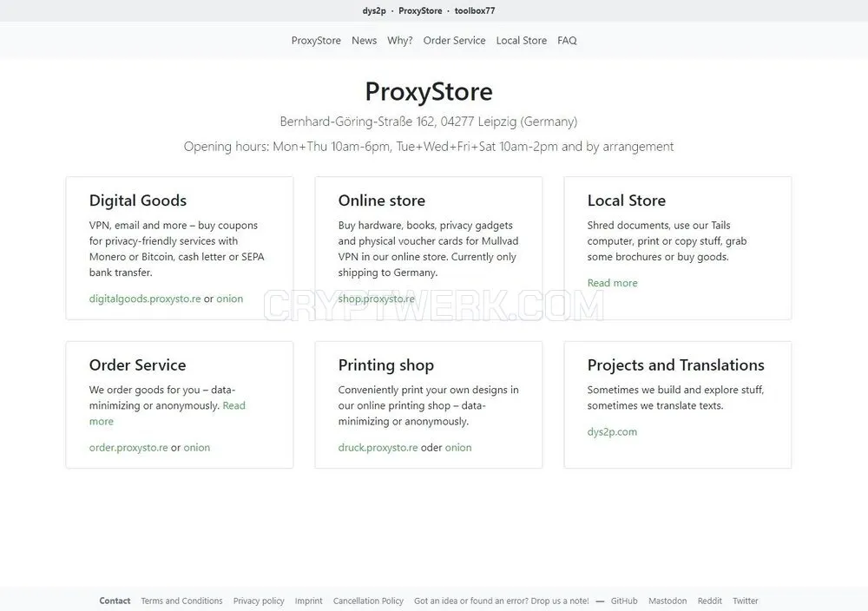Click the Printing shop card heading
Viewport: 868px width, 611px height.
[x=386, y=365]
